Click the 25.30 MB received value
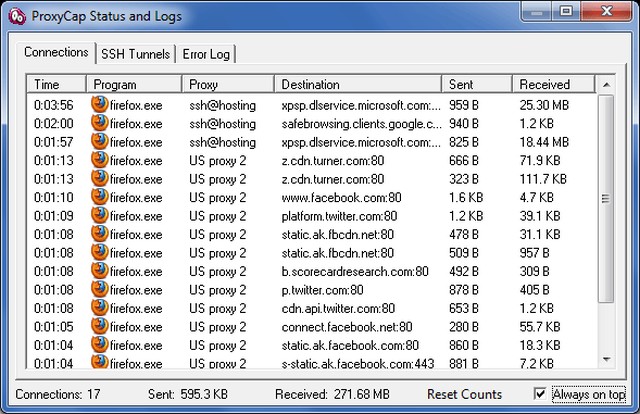The width and height of the screenshot is (640, 414). pyautogui.click(x=544, y=105)
